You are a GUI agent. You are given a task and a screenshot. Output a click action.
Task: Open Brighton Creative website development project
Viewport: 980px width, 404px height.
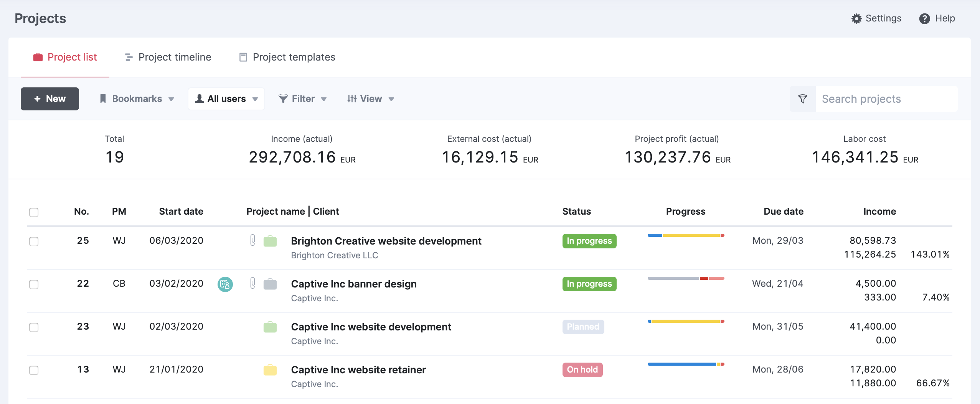click(386, 241)
